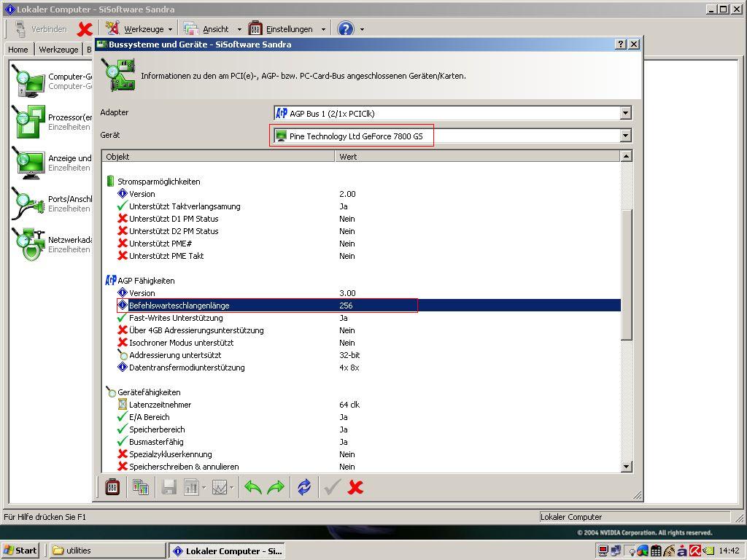Click the Avira red umbrella tray icon

tap(695, 551)
